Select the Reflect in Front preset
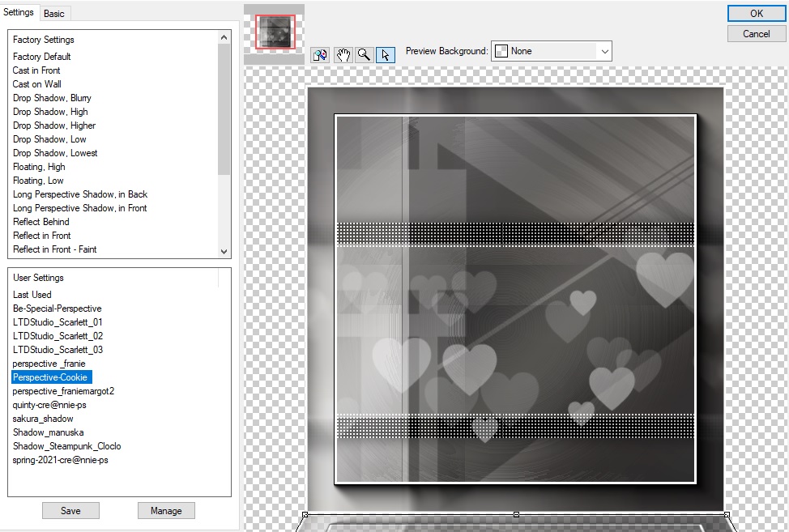789x532 pixels. point(42,236)
